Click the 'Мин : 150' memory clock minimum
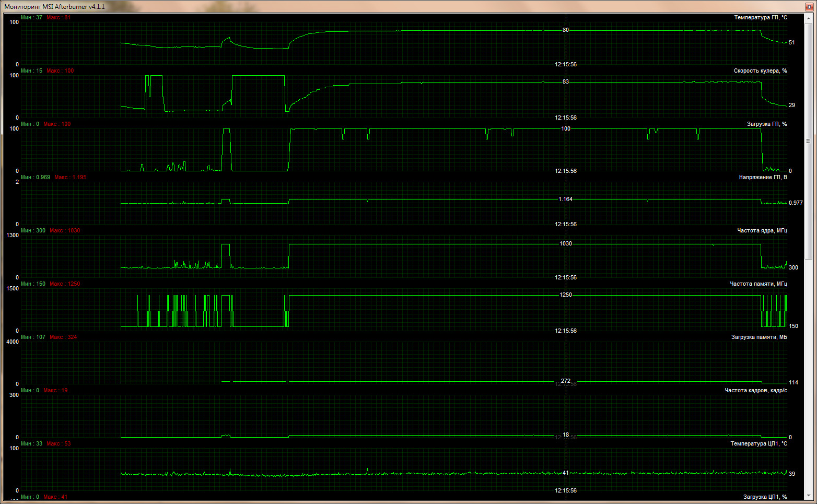This screenshot has width=817, height=504. point(33,284)
